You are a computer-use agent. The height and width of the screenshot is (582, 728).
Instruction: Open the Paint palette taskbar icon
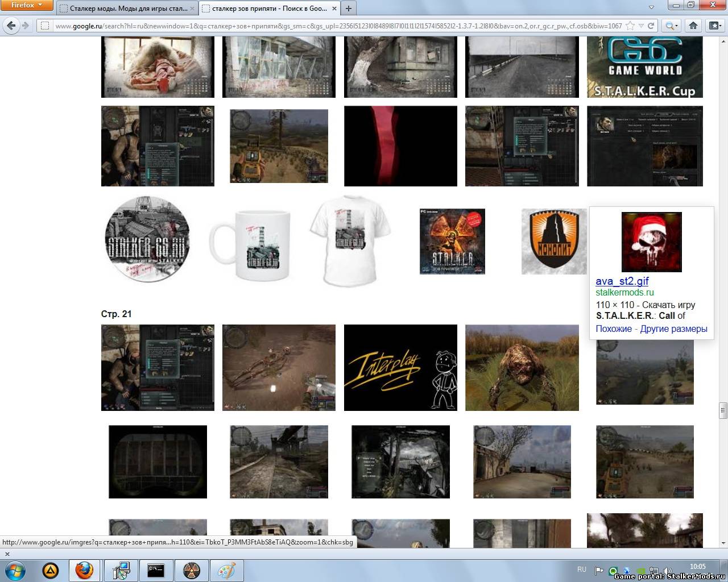coord(226,570)
